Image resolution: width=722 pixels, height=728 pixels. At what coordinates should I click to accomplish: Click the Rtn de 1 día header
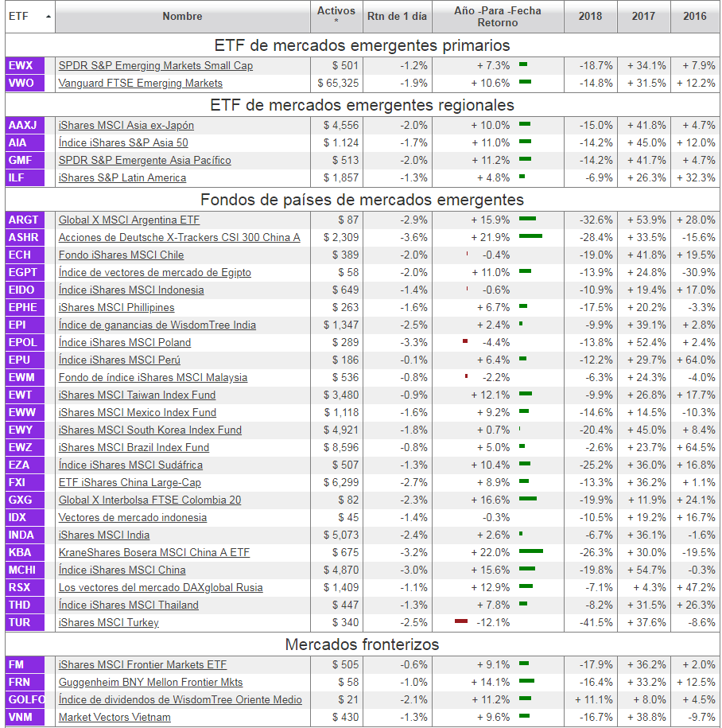pos(397,17)
